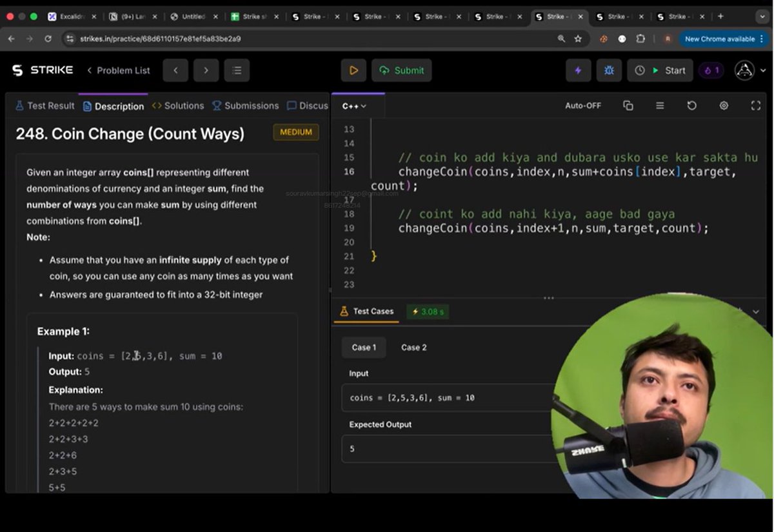Select Case 1

[364, 348]
